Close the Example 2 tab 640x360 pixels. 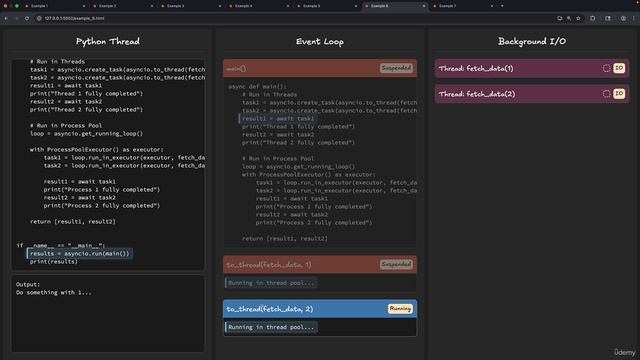click(x=152, y=6)
